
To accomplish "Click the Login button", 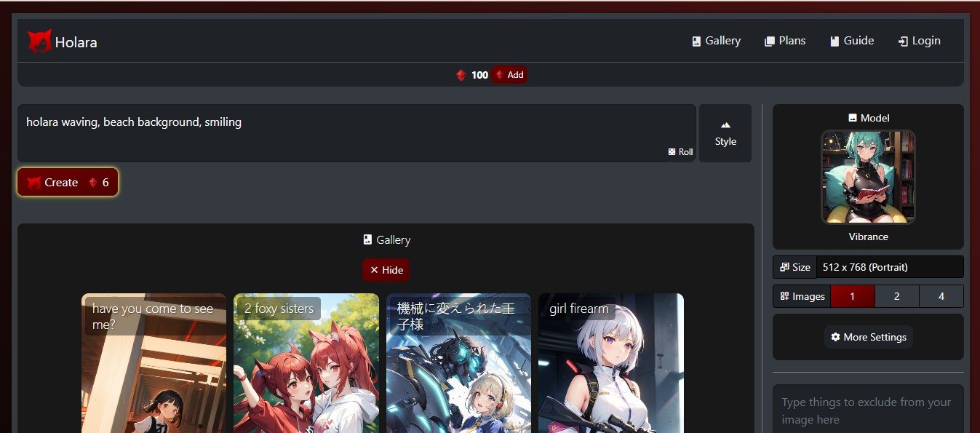I will point(920,41).
